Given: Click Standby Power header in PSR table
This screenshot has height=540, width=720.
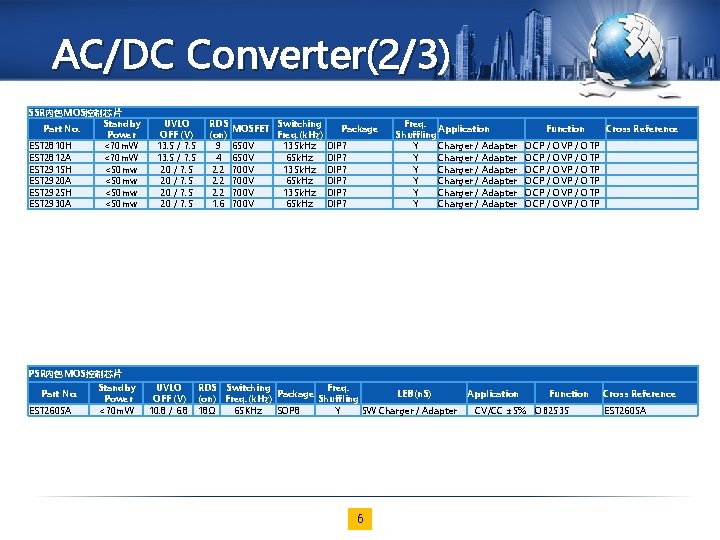Looking at the screenshot, I should 117,394.
